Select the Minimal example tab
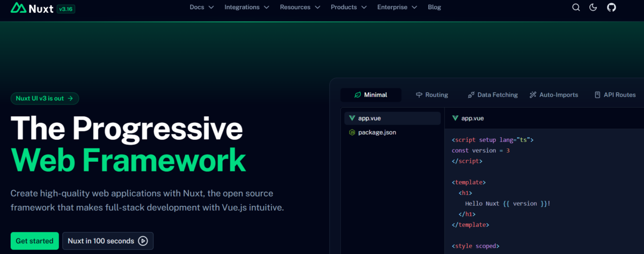The height and width of the screenshot is (254, 644). point(371,95)
